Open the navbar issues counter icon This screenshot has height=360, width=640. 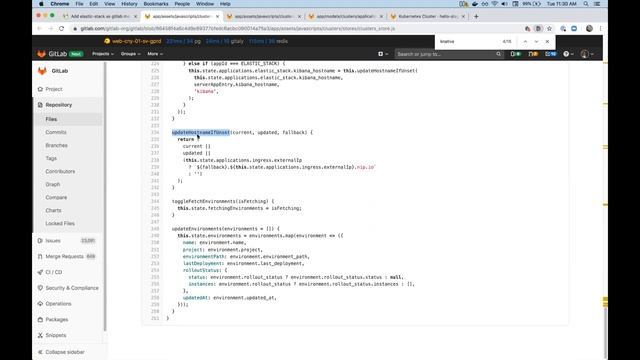coord(516,54)
